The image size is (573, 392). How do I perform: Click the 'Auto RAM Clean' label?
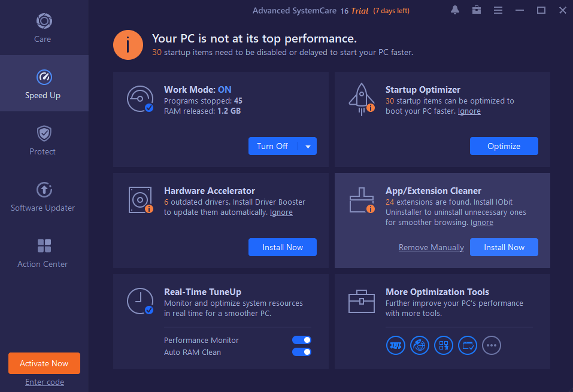click(193, 352)
